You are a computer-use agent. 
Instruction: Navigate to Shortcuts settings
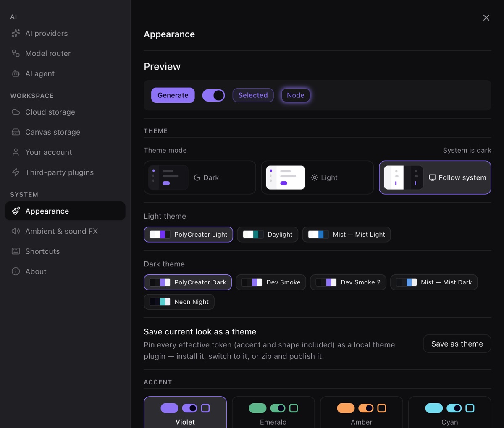65,251
